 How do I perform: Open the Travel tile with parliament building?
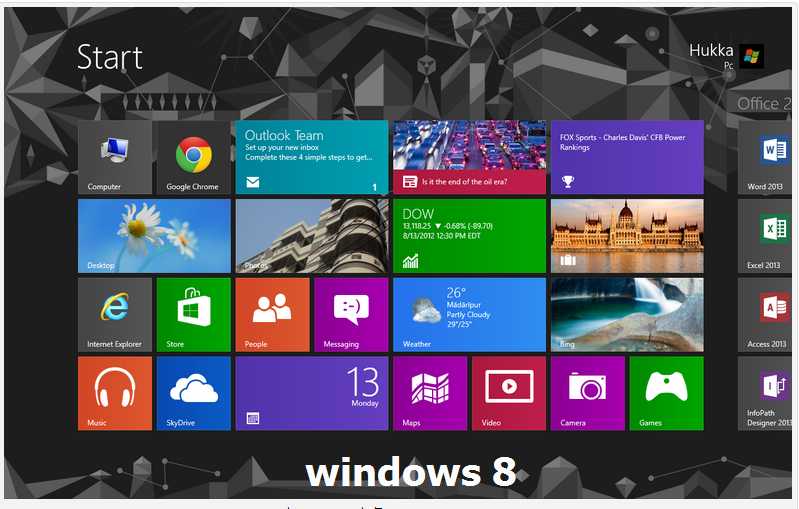tap(627, 236)
